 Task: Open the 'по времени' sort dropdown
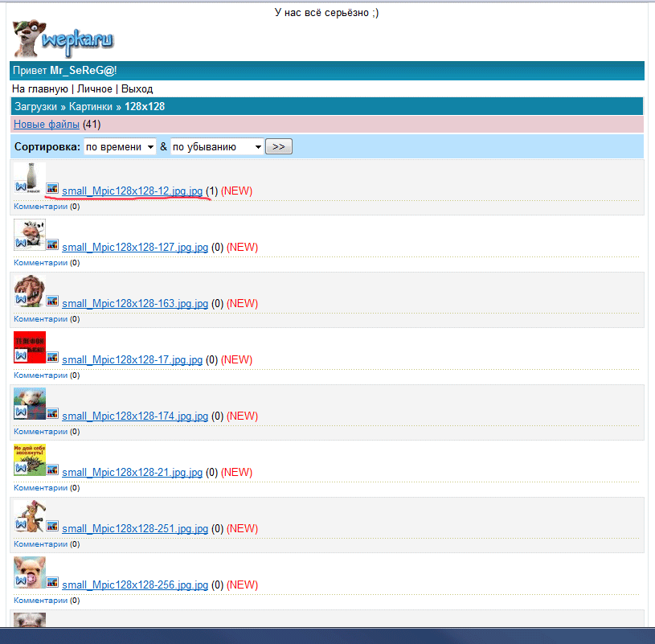(x=120, y=146)
